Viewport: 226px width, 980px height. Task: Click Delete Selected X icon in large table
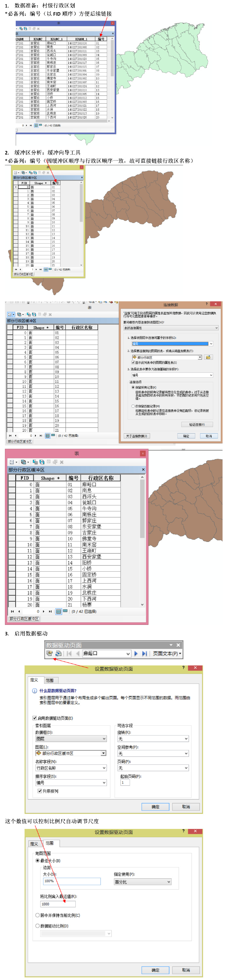61,462
